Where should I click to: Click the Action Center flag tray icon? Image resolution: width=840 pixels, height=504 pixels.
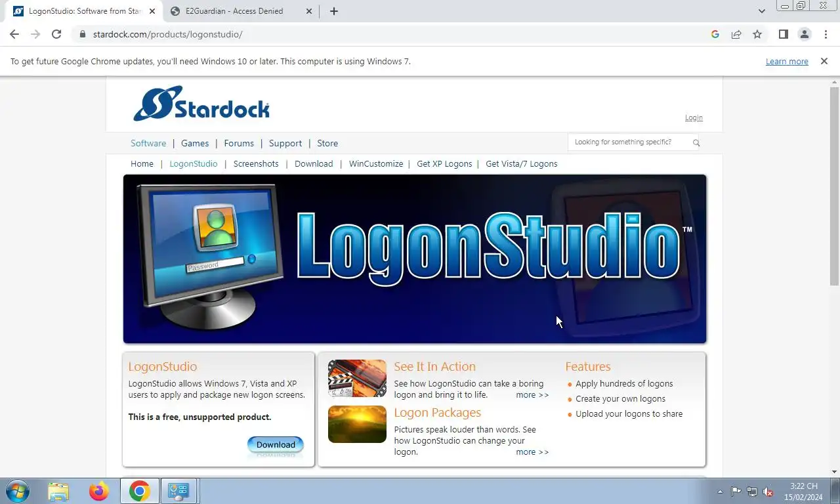click(x=736, y=492)
